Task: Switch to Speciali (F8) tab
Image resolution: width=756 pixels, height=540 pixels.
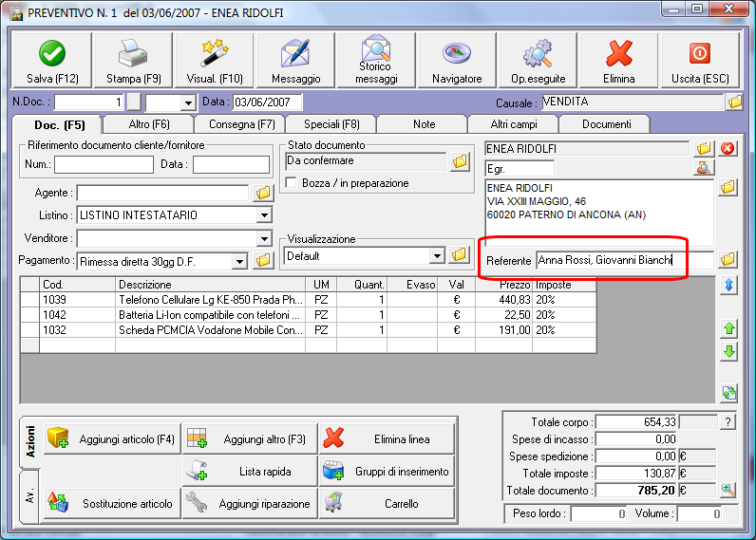Action: point(331,124)
